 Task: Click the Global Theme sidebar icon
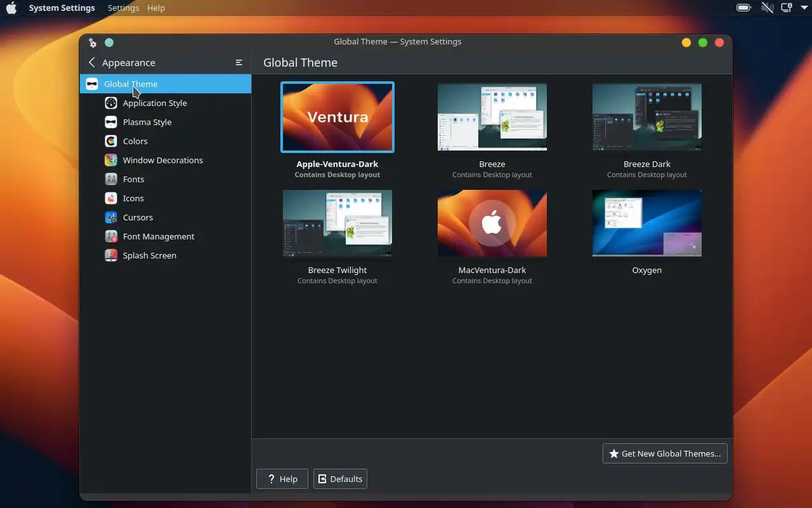point(92,84)
